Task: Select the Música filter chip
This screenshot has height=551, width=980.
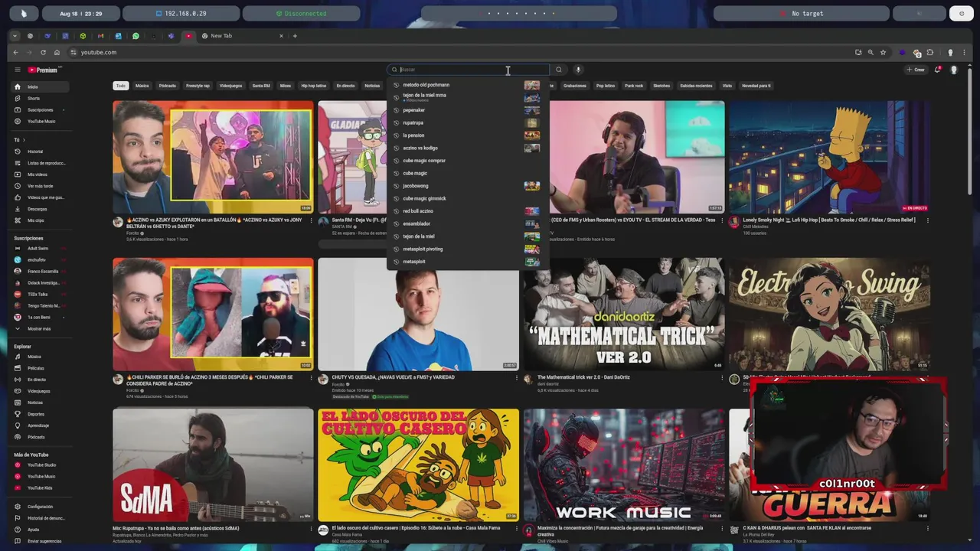Action: tap(142, 86)
